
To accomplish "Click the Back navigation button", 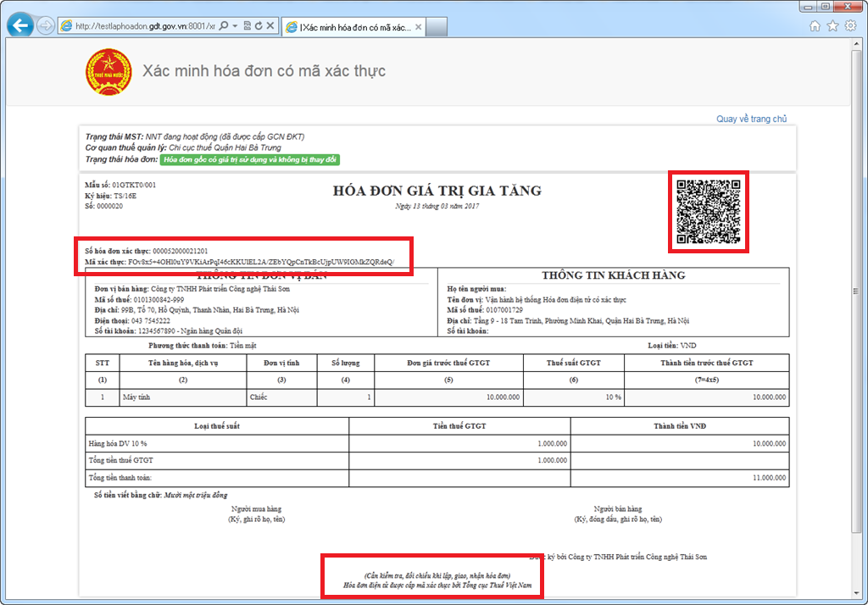I will pyautogui.click(x=19, y=25).
